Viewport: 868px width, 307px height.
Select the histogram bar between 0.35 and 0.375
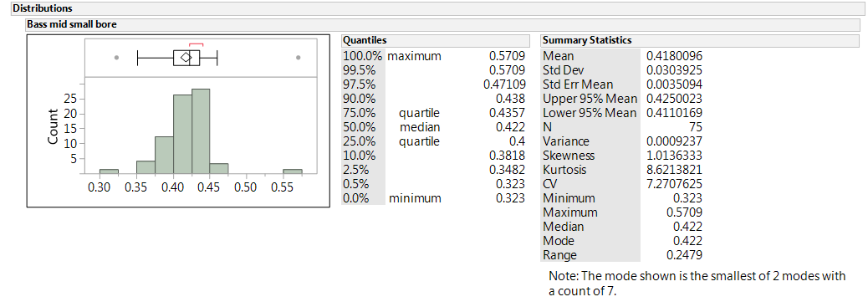(x=146, y=166)
